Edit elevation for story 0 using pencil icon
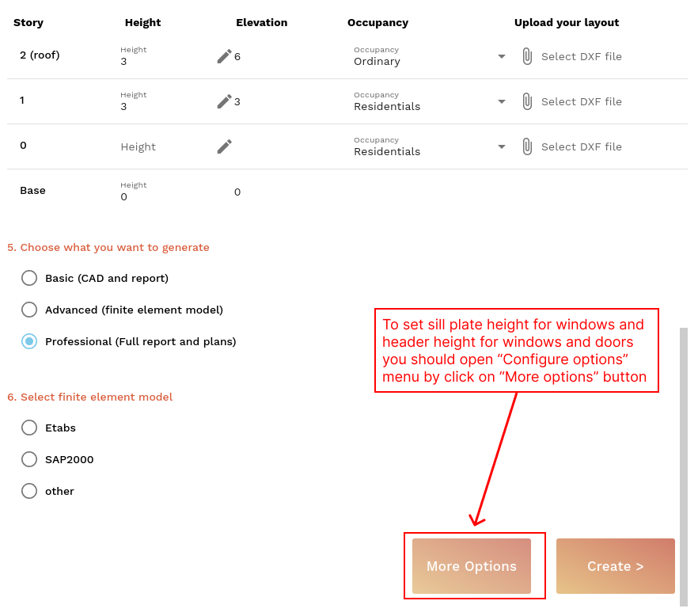 [223, 146]
